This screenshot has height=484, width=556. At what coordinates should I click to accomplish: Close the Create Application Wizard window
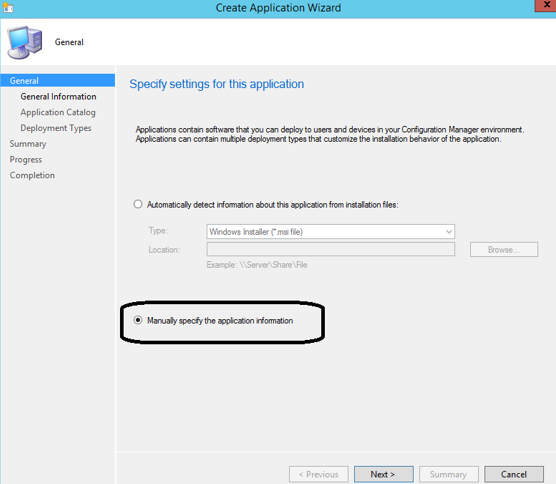click(546, 5)
